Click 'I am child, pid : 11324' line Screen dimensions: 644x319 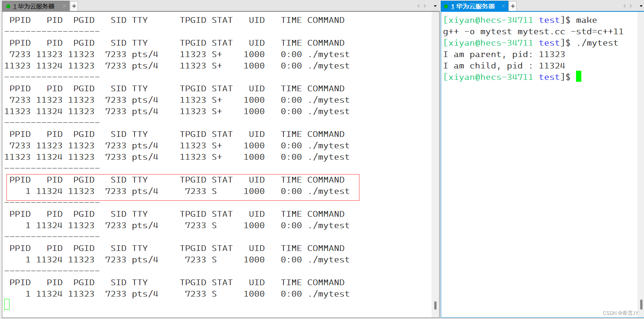[504, 66]
